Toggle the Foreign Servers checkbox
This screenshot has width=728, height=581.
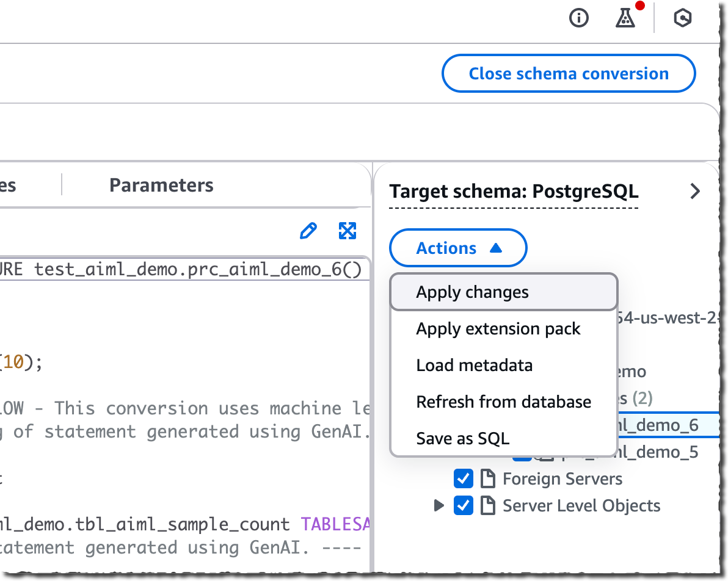coord(464,479)
